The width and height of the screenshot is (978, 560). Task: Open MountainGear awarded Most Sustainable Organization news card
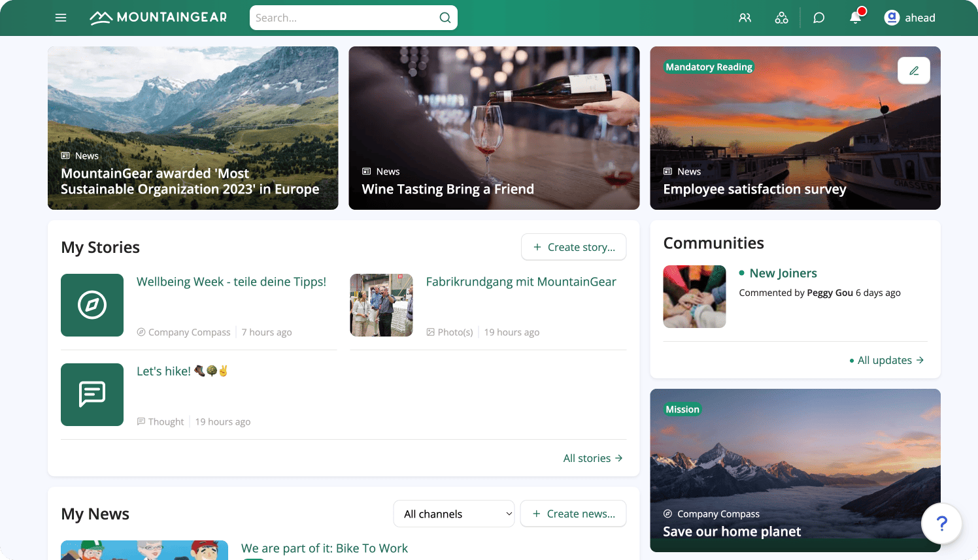click(x=193, y=128)
